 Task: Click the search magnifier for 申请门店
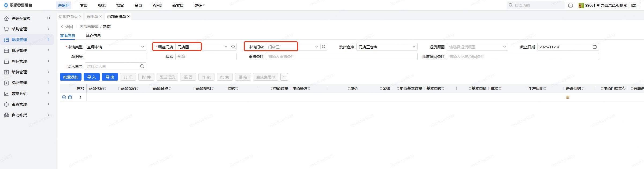pos(324,47)
